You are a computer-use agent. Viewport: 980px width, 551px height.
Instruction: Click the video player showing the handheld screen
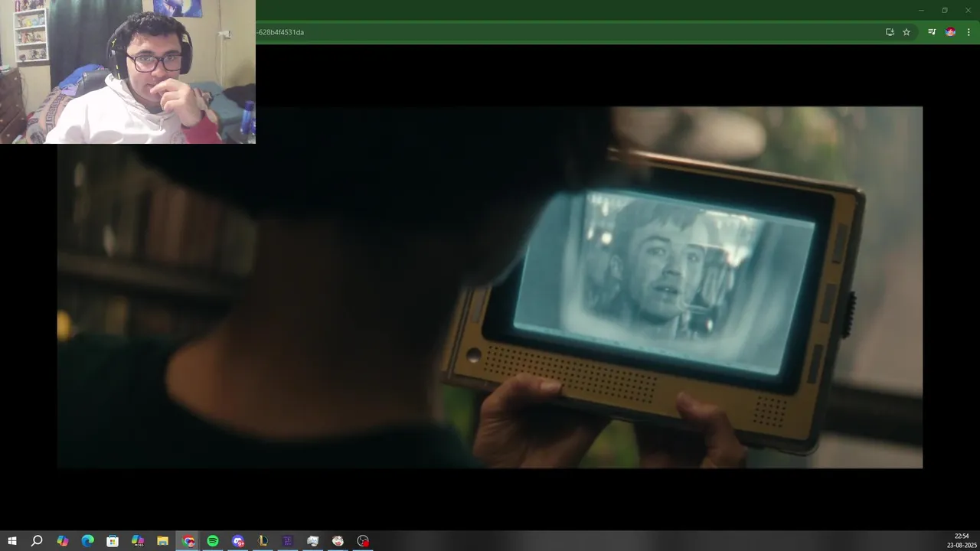pos(490,287)
